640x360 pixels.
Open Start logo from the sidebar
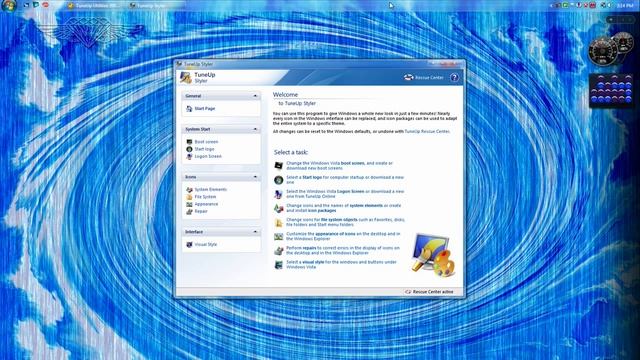204,149
